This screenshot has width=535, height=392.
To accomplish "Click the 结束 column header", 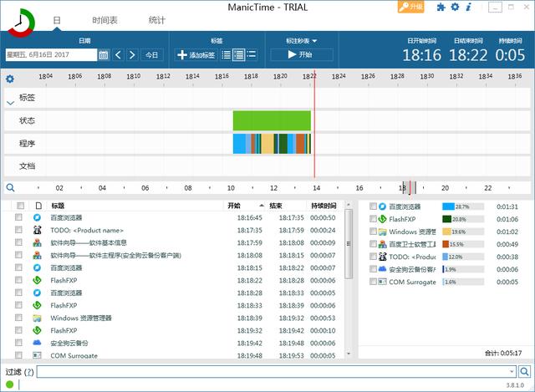I will point(276,206).
